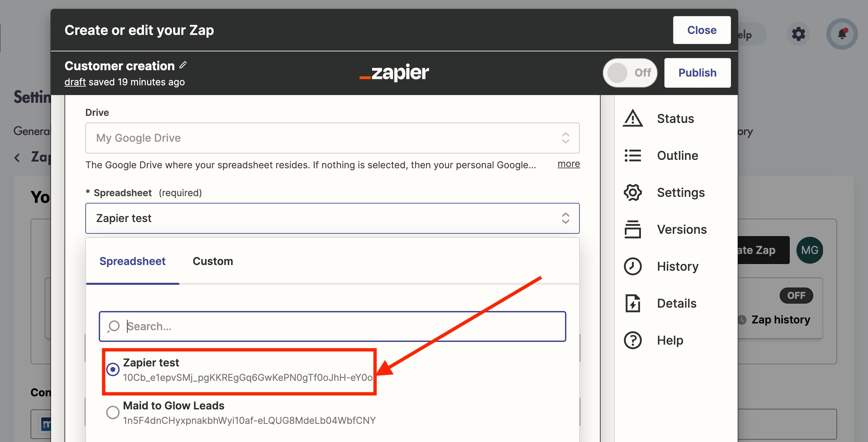This screenshot has width=868, height=442.
Task: Open the Outline list icon
Action: [x=633, y=155]
